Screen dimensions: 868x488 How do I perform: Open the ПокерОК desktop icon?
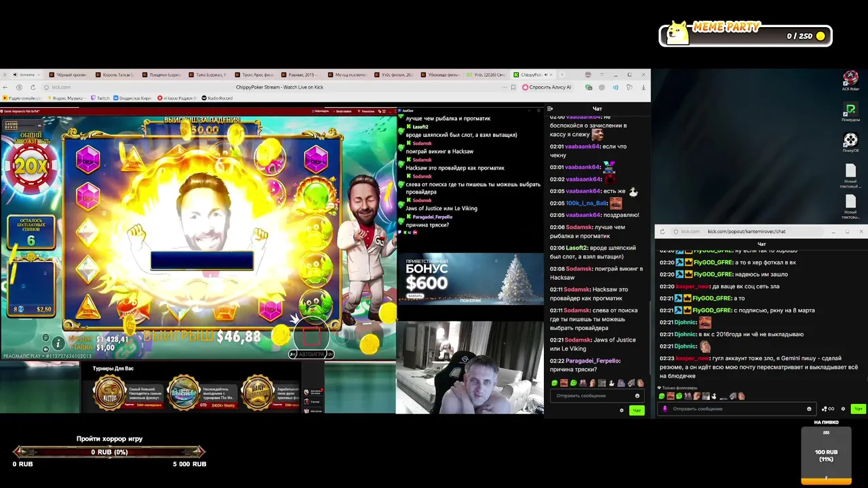[x=850, y=142]
